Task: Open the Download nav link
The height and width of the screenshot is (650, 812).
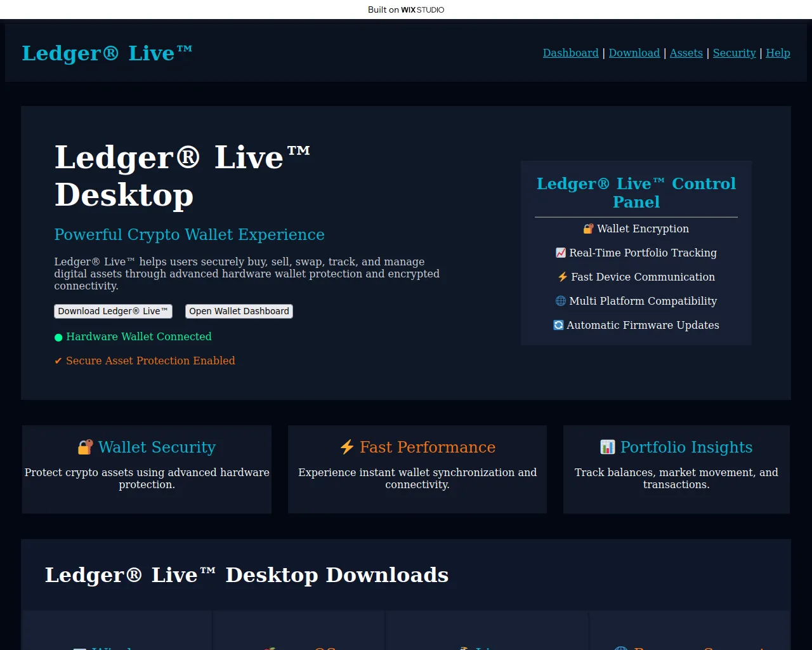Action: pyautogui.click(x=634, y=53)
